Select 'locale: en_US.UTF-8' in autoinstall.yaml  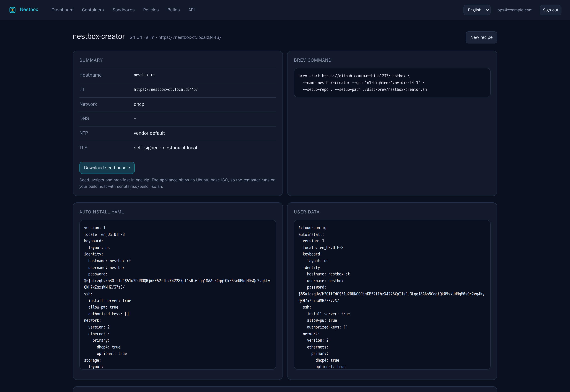click(104, 234)
